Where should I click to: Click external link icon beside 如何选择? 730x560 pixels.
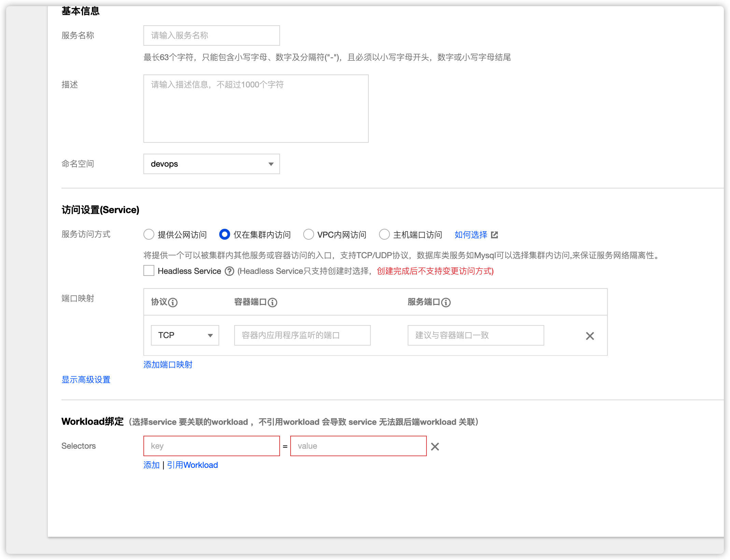click(494, 235)
